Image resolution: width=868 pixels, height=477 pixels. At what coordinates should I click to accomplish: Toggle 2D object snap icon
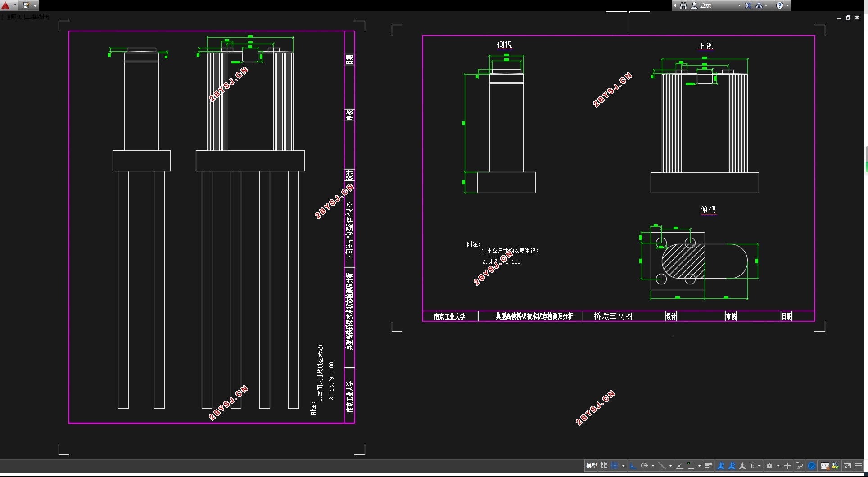(691, 466)
